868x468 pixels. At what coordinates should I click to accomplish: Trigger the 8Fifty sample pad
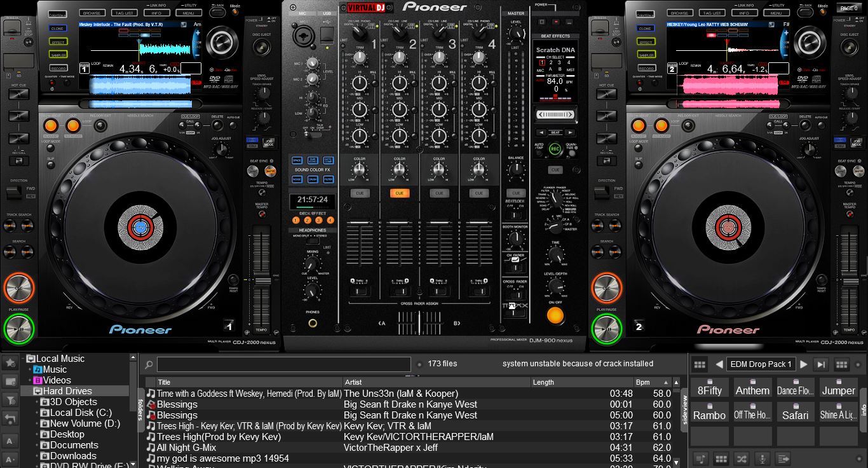click(x=710, y=388)
